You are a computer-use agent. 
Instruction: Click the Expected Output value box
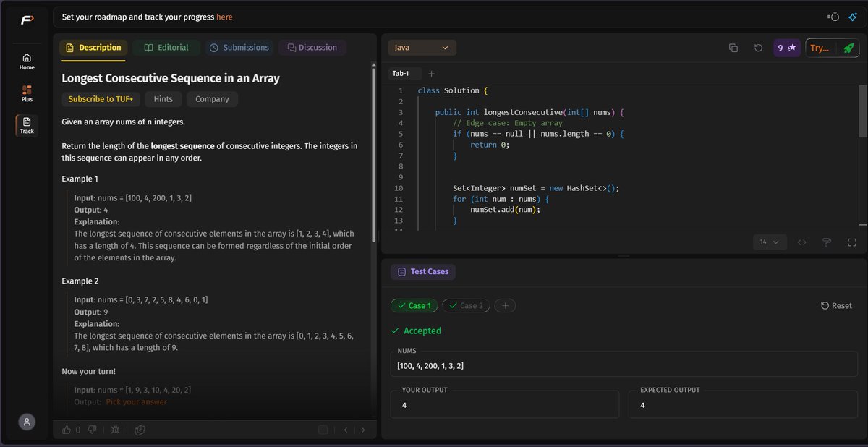(744, 405)
